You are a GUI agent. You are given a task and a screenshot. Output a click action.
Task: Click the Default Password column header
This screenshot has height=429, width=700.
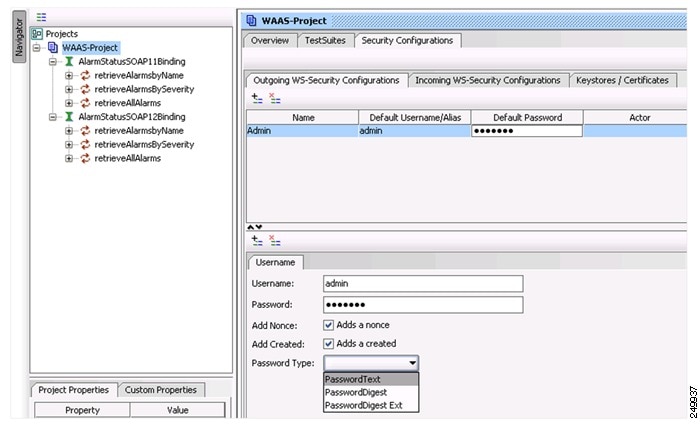(x=527, y=117)
